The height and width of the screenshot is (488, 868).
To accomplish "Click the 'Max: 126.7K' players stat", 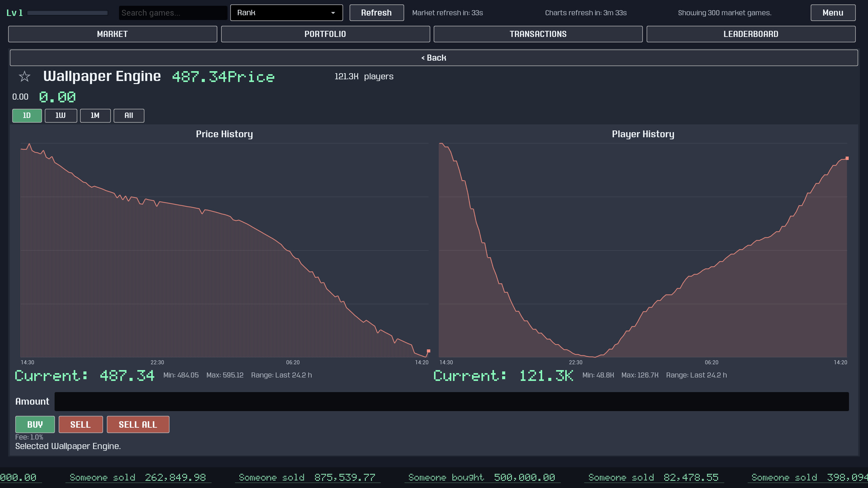I will click(x=640, y=375).
